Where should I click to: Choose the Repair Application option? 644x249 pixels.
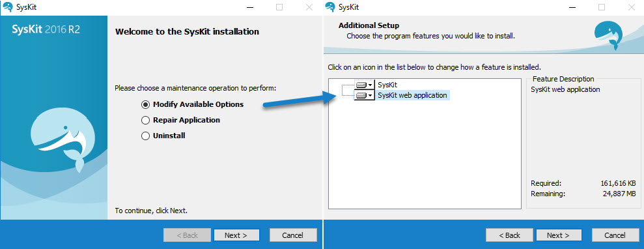(145, 121)
